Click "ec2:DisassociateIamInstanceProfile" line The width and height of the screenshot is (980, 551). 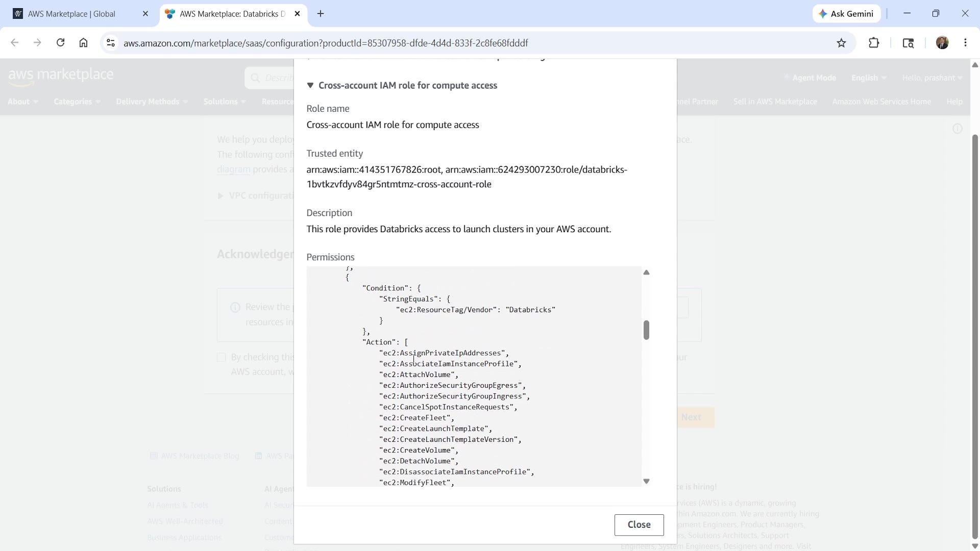[x=456, y=472]
